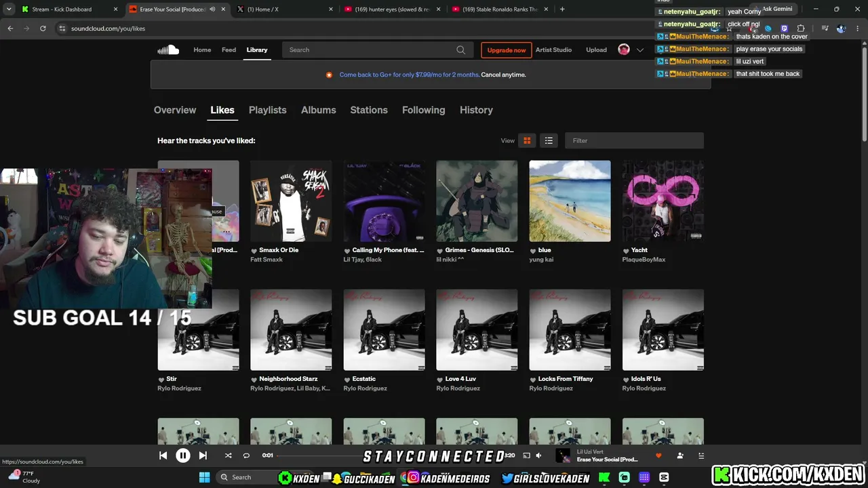Click the Filter likes input
Viewport: 868px width, 488px height.
click(634, 140)
